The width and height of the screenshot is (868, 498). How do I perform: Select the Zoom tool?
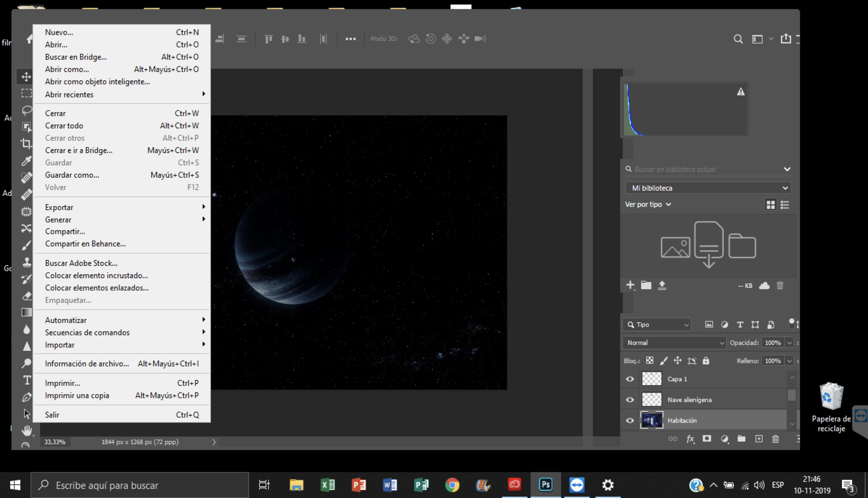26,363
